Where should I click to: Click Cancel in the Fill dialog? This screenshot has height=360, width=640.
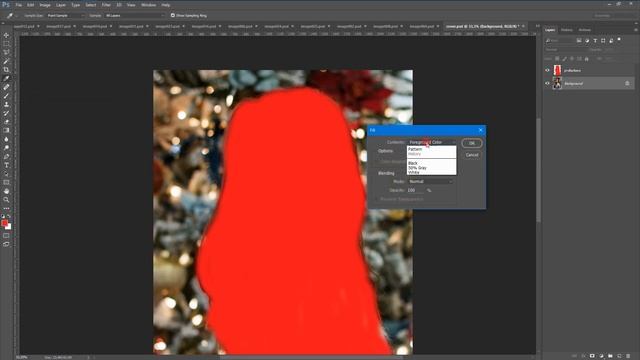pos(472,155)
